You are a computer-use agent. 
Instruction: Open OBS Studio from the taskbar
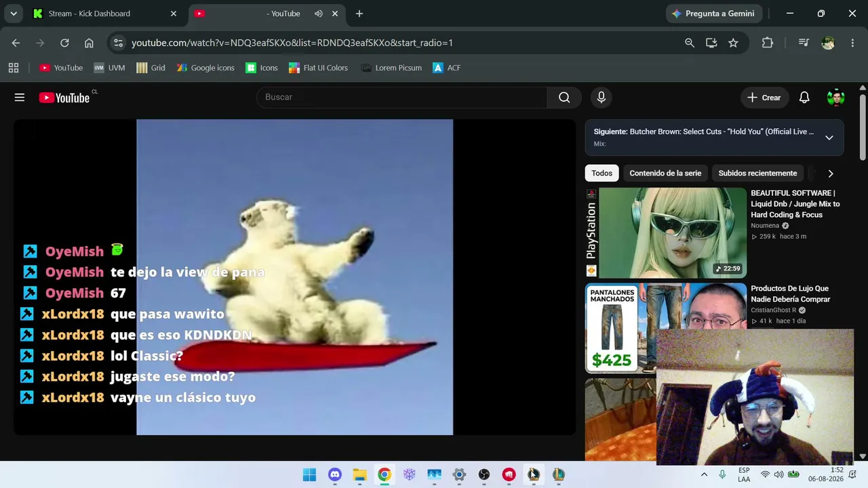pos(484,474)
